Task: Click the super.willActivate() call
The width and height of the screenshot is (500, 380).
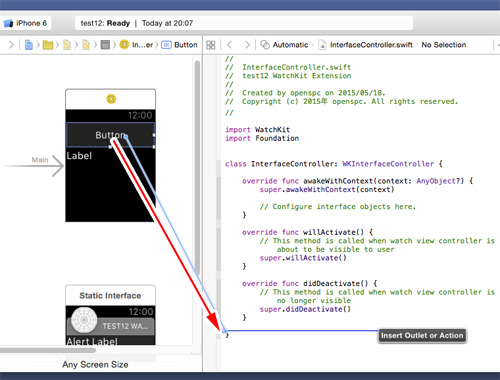Action: tap(303, 258)
